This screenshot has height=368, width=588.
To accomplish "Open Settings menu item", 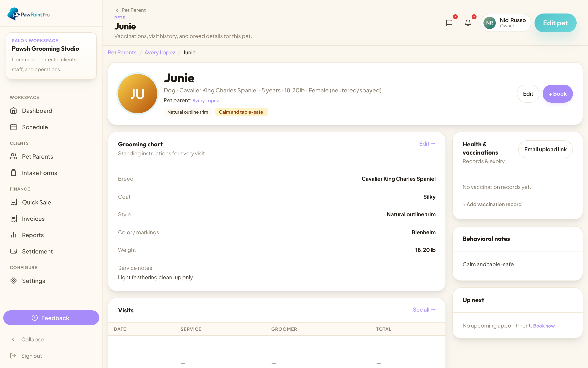I will click(x=51, y=281).
